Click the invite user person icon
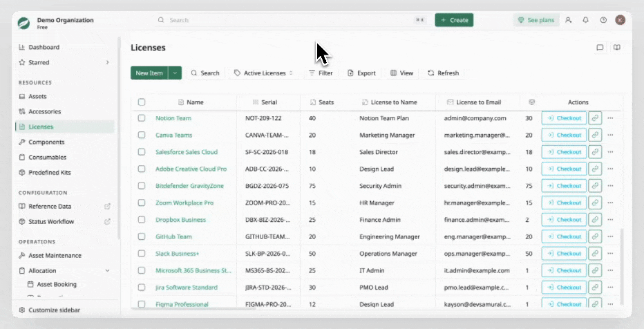This screenshot has width=644, height=329. (x=569, y=20)
